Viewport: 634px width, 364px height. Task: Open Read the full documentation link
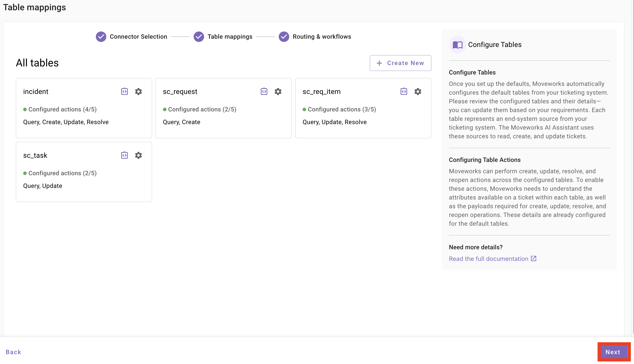point(489,259)
